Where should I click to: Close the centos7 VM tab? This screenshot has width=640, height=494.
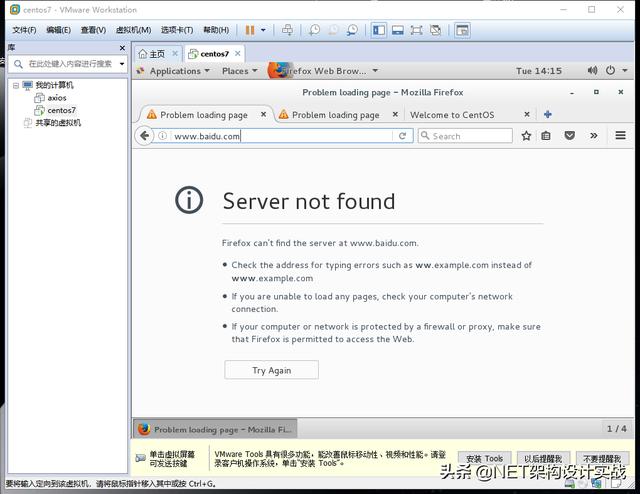pyautogui.click(x=238, y=53)
